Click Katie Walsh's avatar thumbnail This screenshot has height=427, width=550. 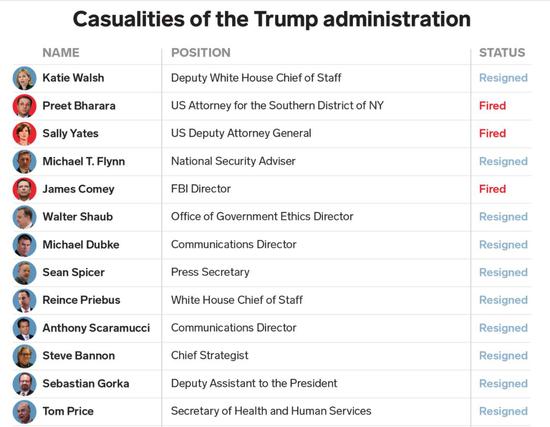[24, 78]
